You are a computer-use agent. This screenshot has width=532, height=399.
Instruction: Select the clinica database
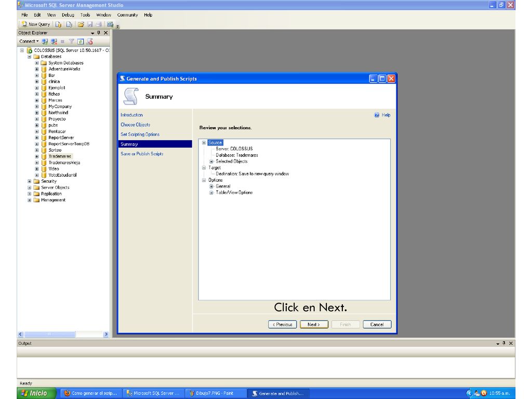[x=54, y=82]
